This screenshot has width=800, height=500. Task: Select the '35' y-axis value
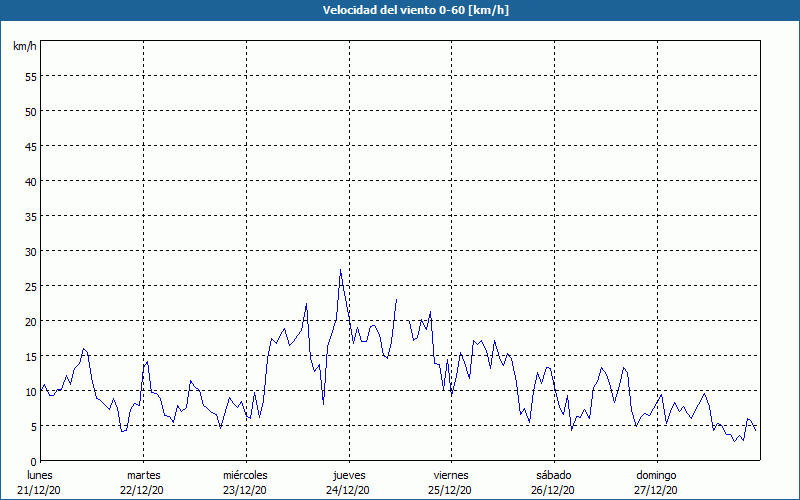click(x=31, y=217)
